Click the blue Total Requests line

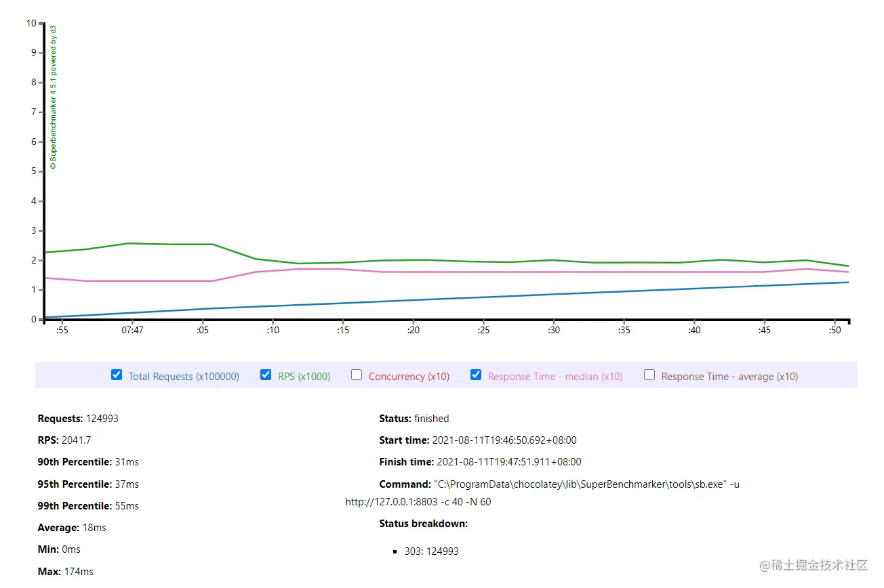(x=447, y=300)
